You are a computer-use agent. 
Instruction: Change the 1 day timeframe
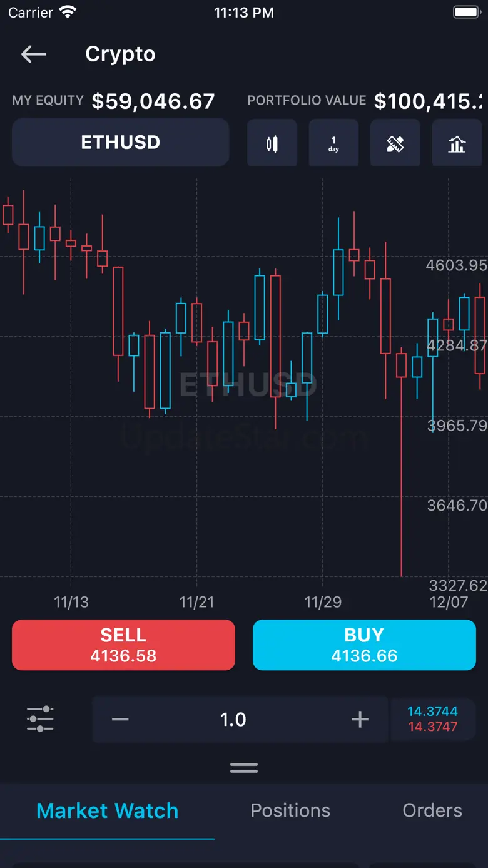(333, 143)
